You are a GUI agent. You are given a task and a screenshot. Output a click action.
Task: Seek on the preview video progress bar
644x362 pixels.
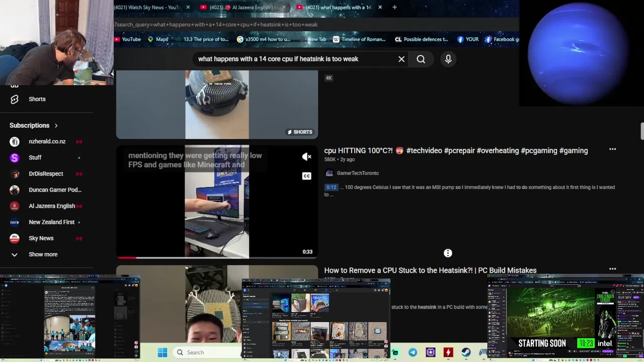click(217, 257)
